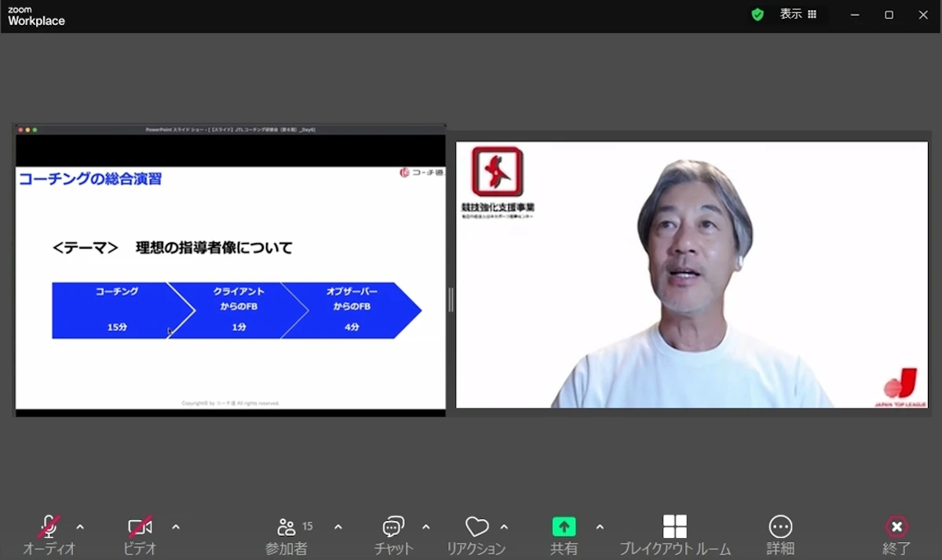Viewport: 942px width, 560px height.
Task: Click the divider handle between slide and video
Action: click(x=451, y=300)
